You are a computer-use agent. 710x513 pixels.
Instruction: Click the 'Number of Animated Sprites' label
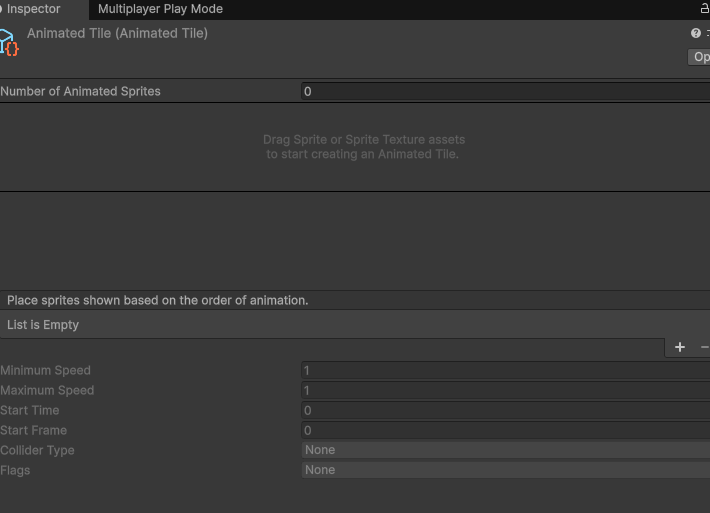click(80, 91)
